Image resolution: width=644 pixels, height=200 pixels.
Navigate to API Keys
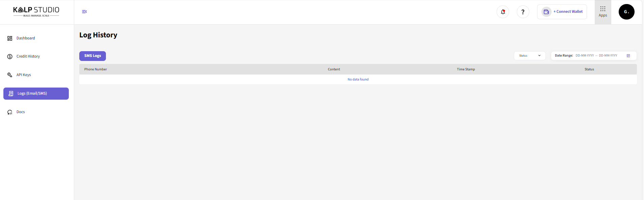tap(24, 75)
